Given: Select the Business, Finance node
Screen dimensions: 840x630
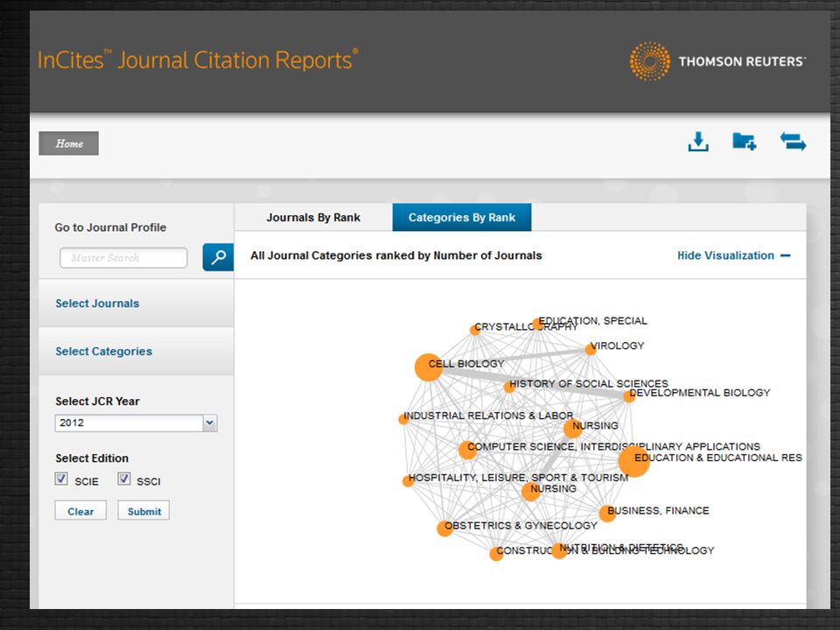Looking at the screenshot, I should 607,514.
